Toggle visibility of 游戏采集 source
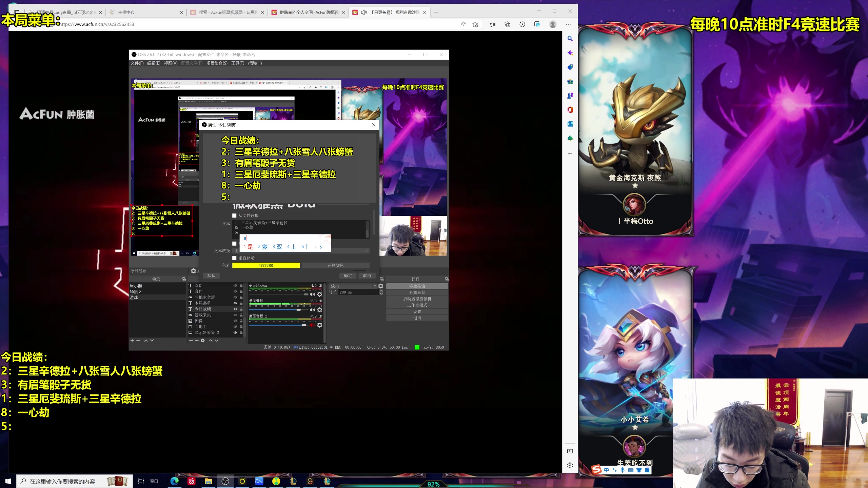The height and width of the screenshot is (488, 868). (235, 315)
